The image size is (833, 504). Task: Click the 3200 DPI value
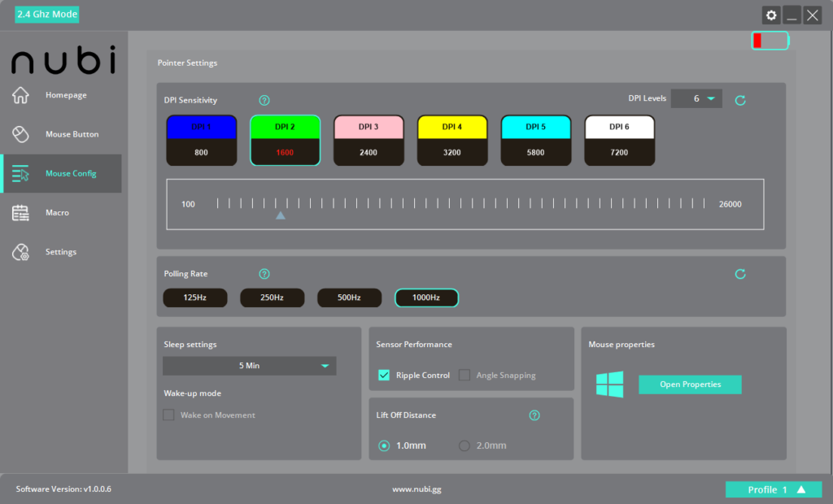click(452, 153)
